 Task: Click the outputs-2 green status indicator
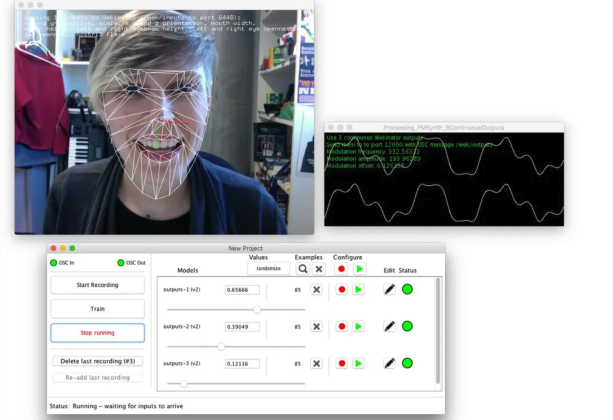click(x=407, y=326)
